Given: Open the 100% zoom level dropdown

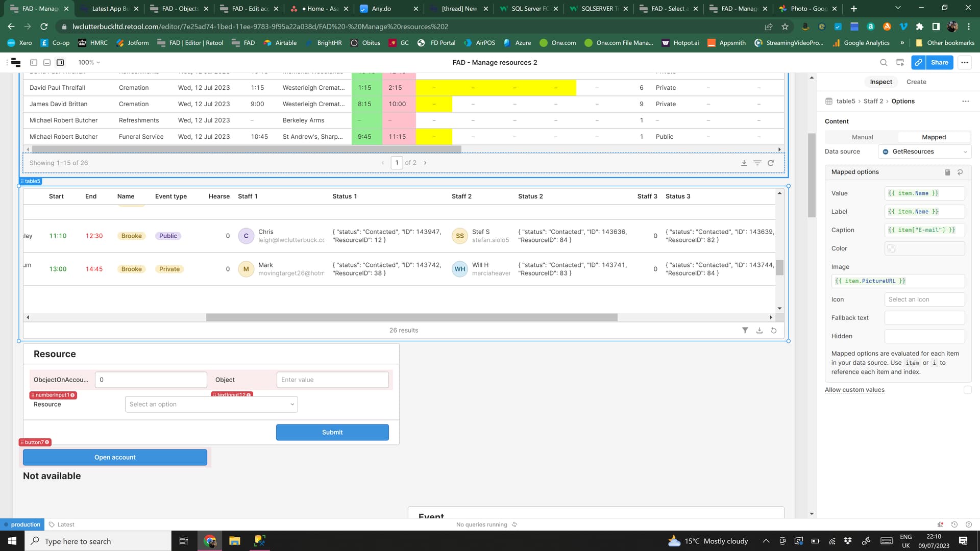Looking at the screenshot, I should click(89, 62).
